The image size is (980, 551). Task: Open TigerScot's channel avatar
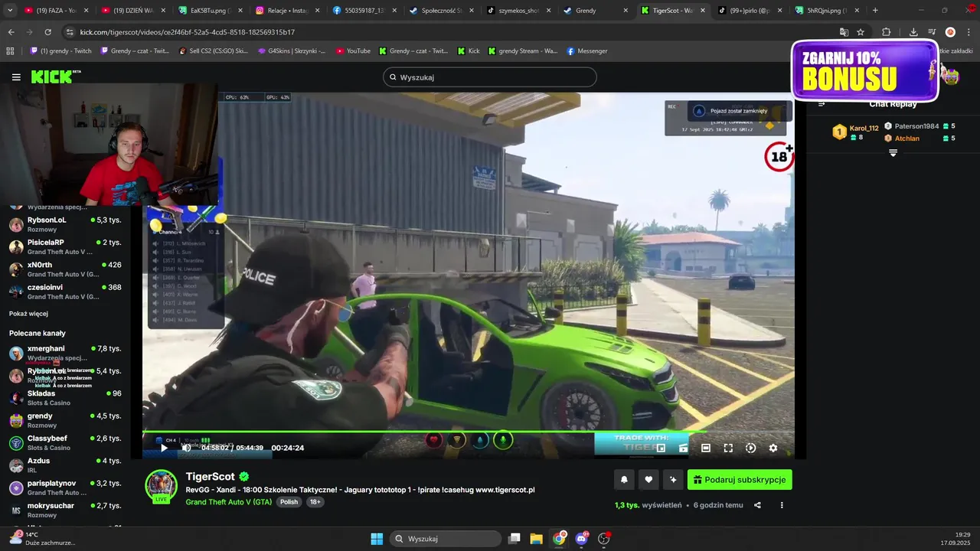pos(162,486)
